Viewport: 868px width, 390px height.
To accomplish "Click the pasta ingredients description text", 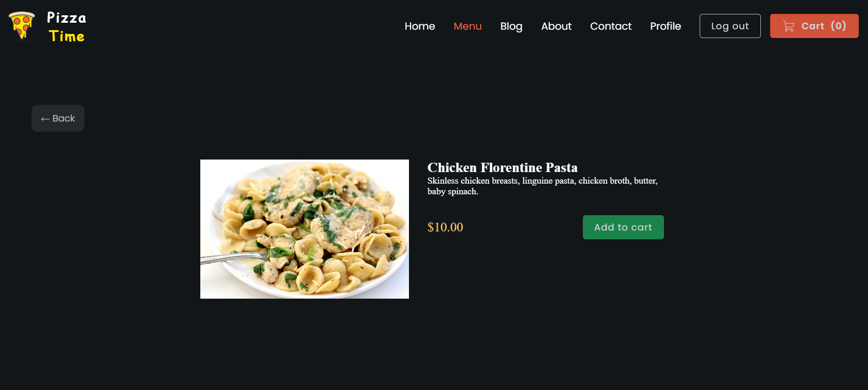I will point(542,186).
